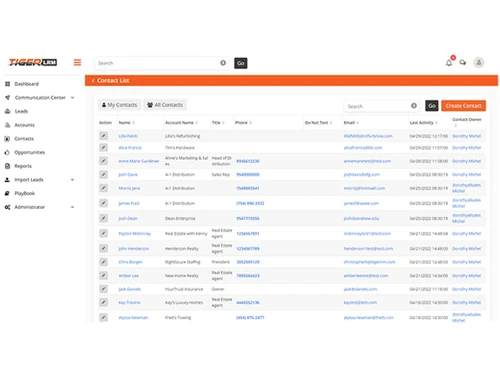Viewport: 500px width, 375px height.
Task: Click the TigerLRM logo
Action: click(33, 62)
